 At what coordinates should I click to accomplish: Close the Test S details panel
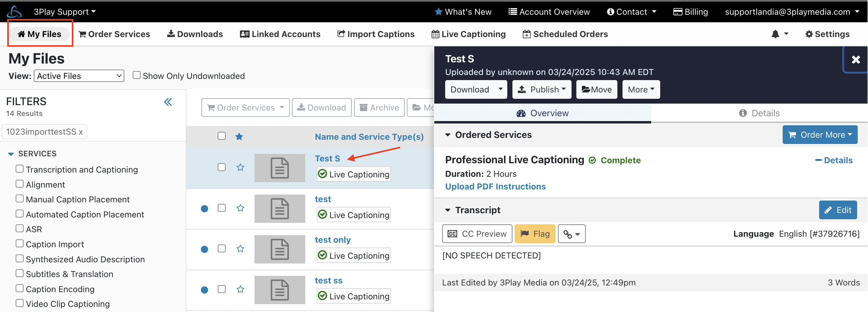click(856, 60)
